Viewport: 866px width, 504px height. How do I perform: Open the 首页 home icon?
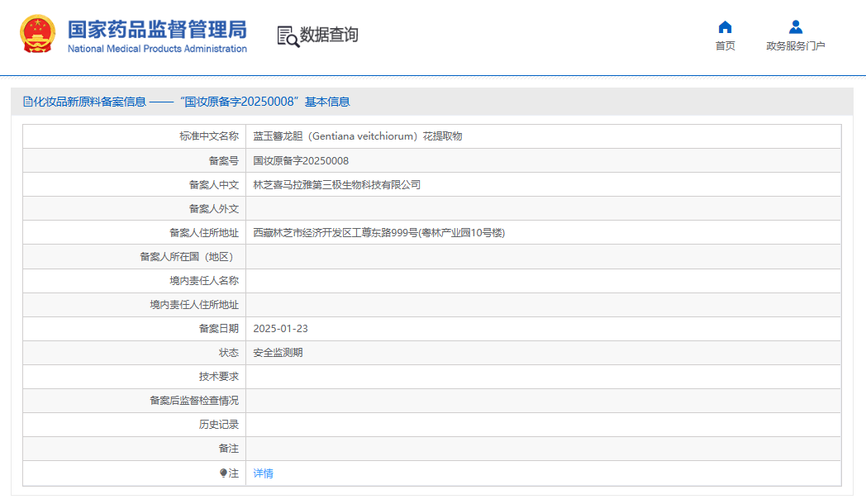pos(726,27)
